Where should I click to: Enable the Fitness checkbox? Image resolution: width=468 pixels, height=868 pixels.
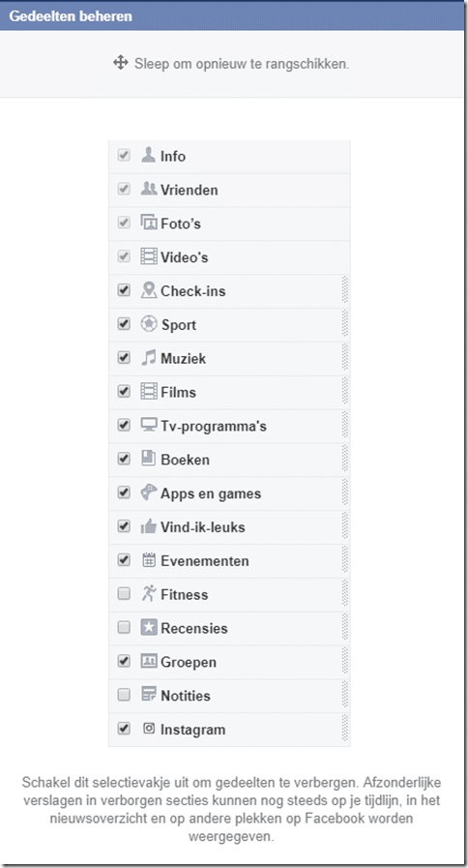pyautogui.click(x=124, y=594)
